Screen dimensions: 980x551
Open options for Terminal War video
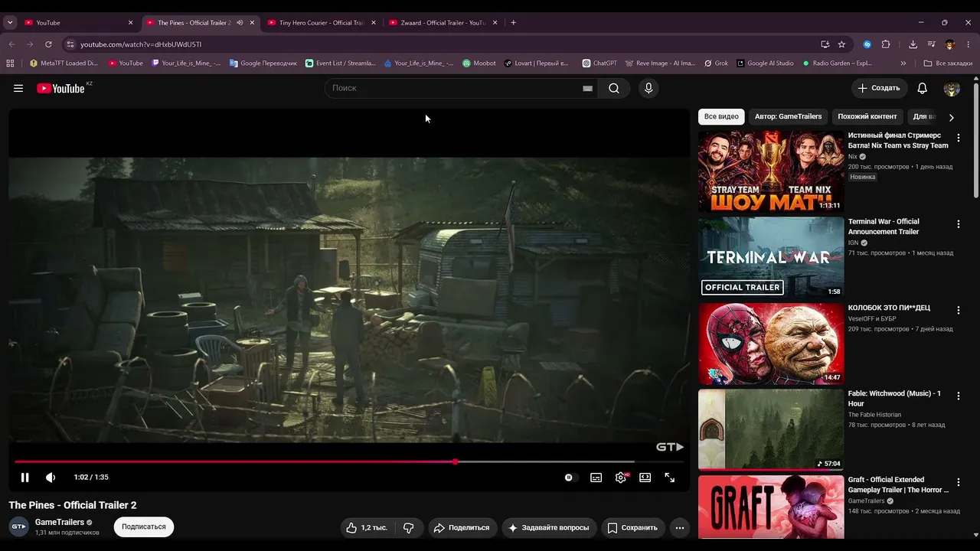[958, 224]
